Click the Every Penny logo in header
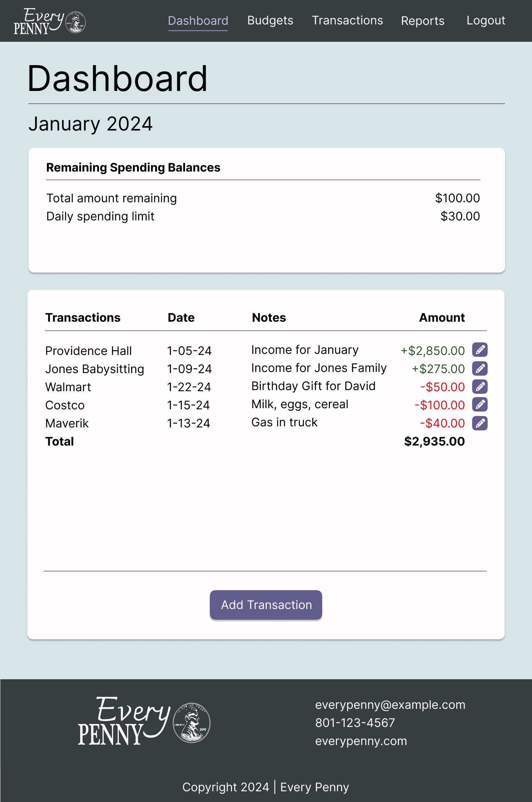532x802 pixels. (x=50, y=21)
